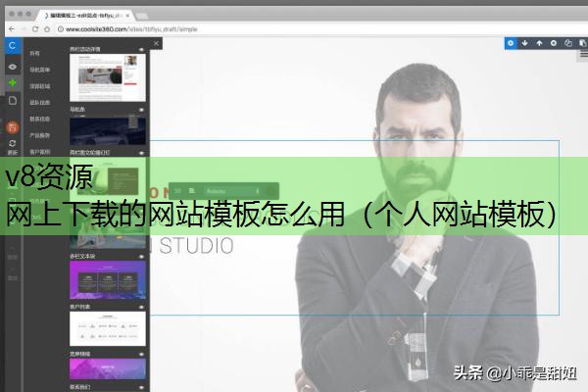Select the 产品服务 category
This screenshot has width=588, height=392.
pos(40,135)
